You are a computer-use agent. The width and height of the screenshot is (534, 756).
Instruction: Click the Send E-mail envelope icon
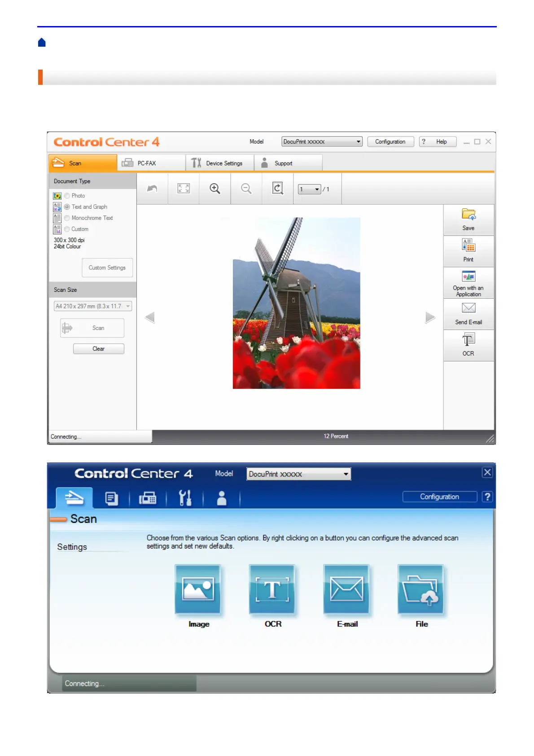point(468,308)
